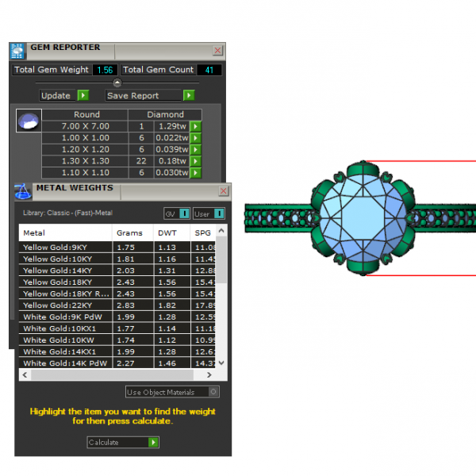Image resolution: width=476 pixels, height=476 pixels.
Task: Click green arrow for 1.29tw gem row
Action: (195, 126)
